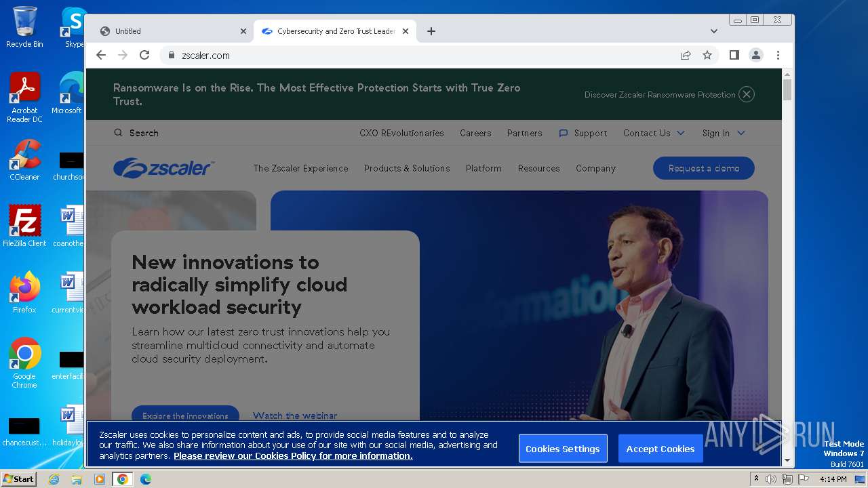Click the hero headline about cloud workload security
Image resolution: width=868 pixels, height=488 pixels.
pyautogui.click(x=239, y=285)
